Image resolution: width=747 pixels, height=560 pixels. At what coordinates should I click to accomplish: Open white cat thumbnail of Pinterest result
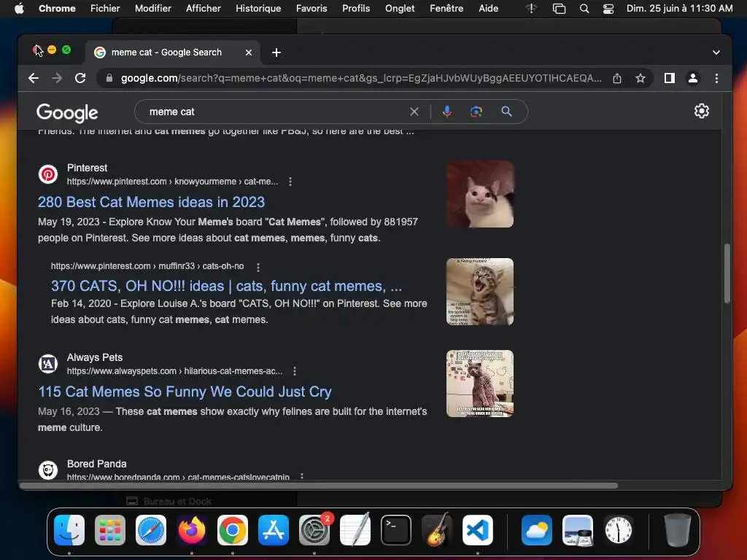[480, 194]
